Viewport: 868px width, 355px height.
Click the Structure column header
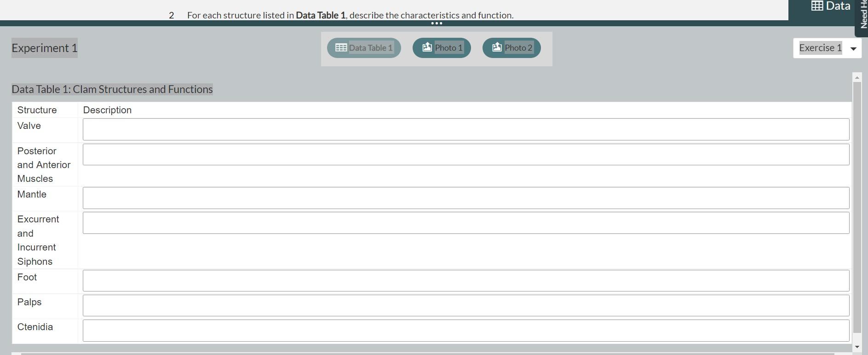click(x=37, y=110)
